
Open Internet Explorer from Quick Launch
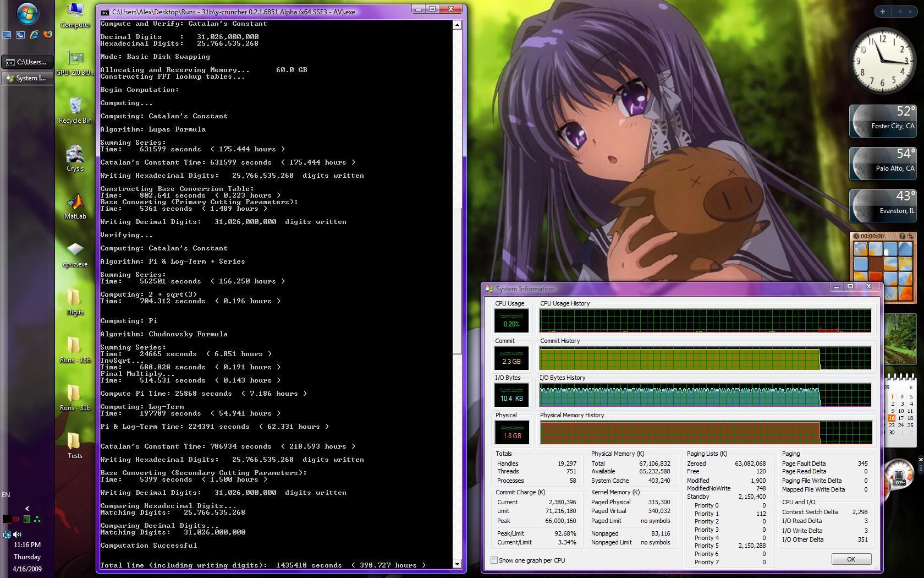click(34, 34)
